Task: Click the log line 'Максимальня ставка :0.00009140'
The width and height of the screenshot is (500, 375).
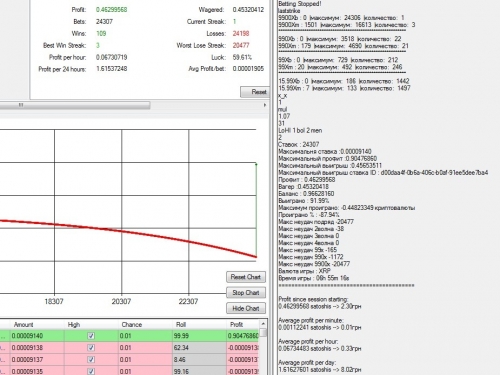Action: tap(325, 151)
